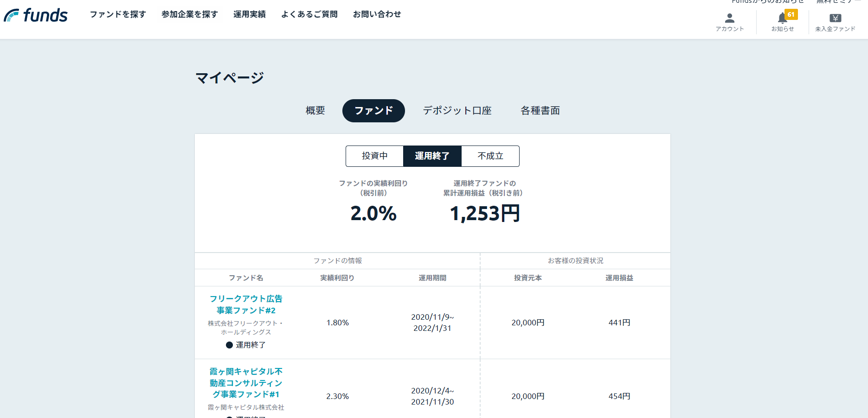Screen dimensions: 868x418
Task: Click the funds logo
Action: tap(36, 15)
